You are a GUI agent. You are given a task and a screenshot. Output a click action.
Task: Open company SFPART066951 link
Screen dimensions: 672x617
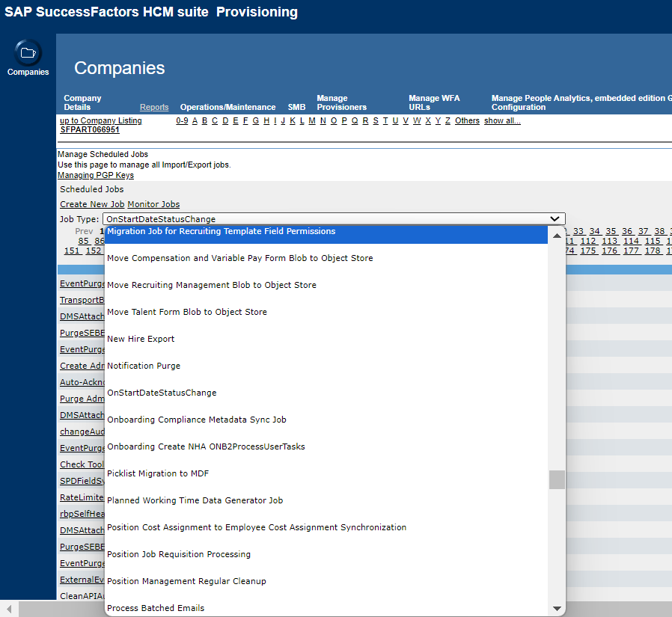(90, 129)
